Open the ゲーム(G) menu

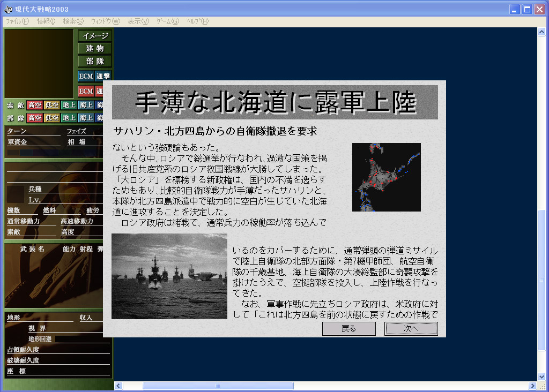168,21
